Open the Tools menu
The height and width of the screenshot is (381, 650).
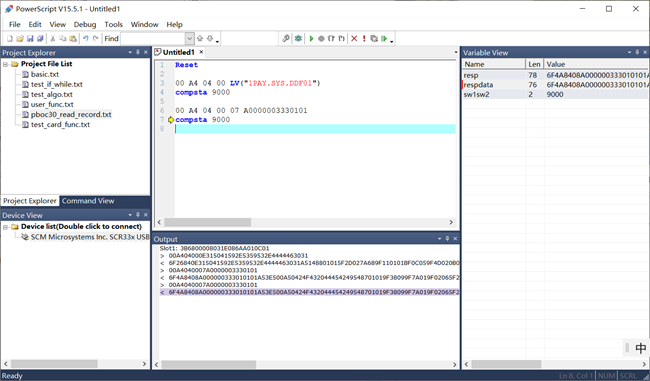114,24
